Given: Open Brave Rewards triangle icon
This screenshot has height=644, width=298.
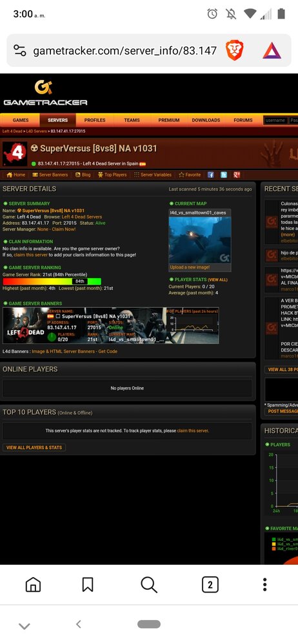Looking at the screenshot, I should (x=272, y=51).
